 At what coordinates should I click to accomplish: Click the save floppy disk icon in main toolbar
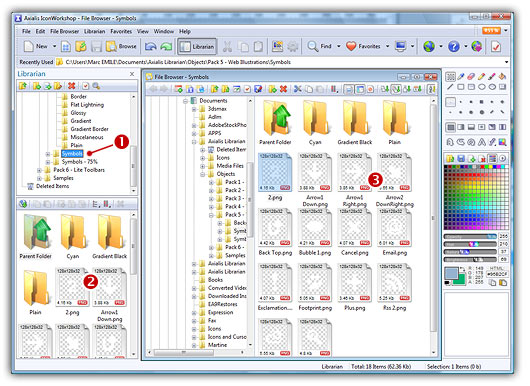click(x=96, y=46)
